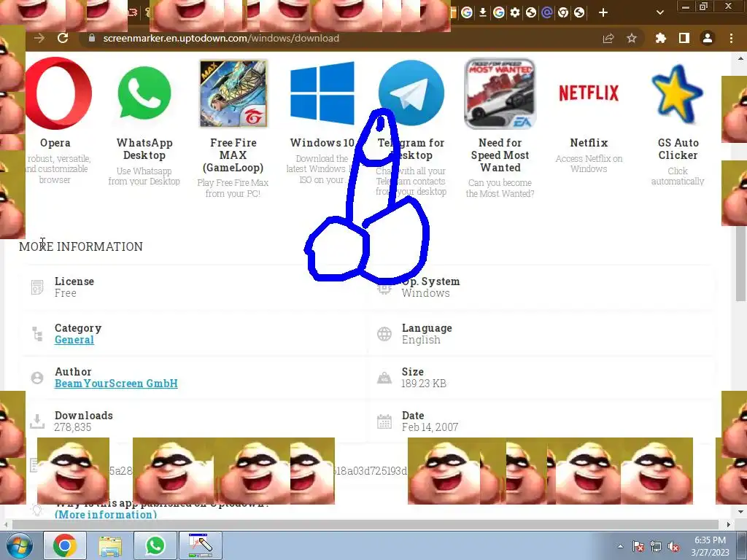747x560 pixels.
Task: Open the Windows 10 title link
Action: click(x=322, y=143)
